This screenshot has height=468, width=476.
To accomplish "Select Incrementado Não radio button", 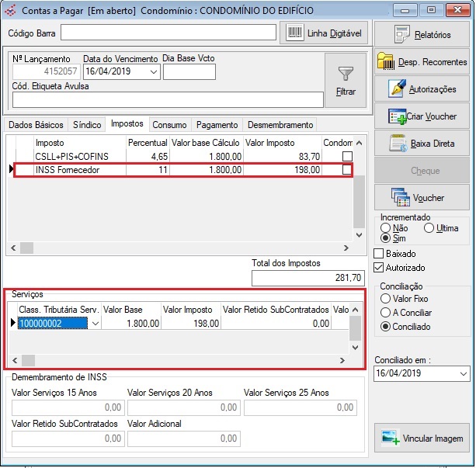I will (x=385, y=228).
